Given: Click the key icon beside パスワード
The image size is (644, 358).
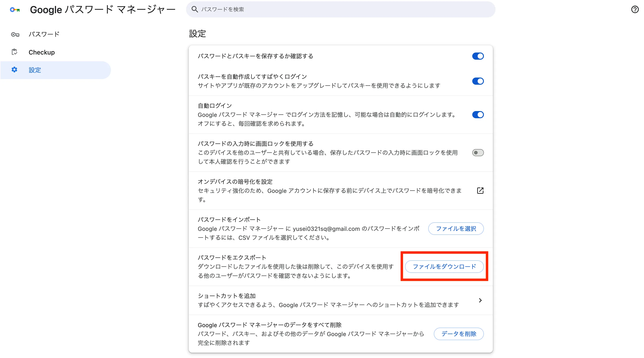Looking at the screenshot, I should [x=15, y=34].
